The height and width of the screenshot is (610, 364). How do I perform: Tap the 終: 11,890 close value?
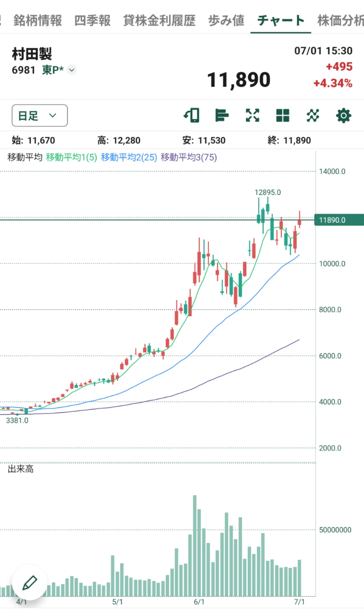pyautogui.click(x=289, y=140)
